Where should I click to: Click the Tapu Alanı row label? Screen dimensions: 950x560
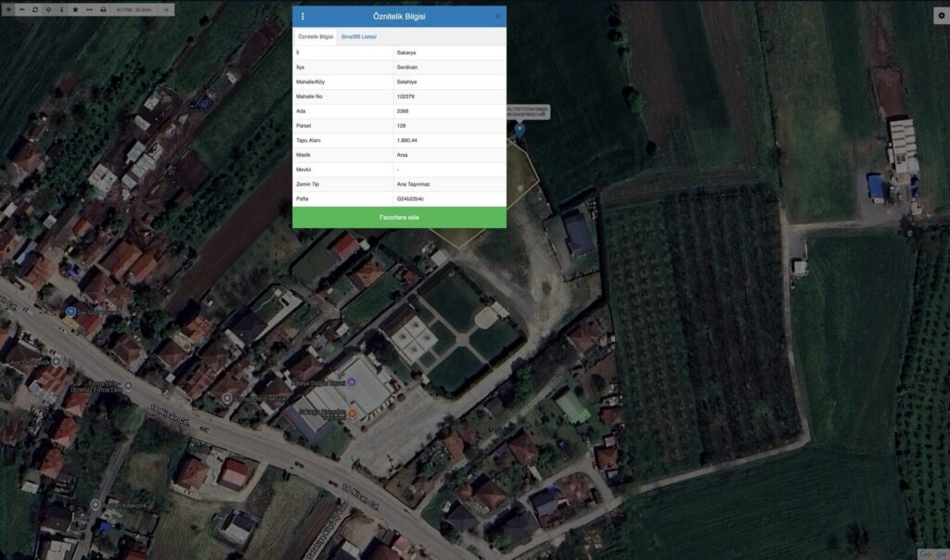(x=308, y=140)
